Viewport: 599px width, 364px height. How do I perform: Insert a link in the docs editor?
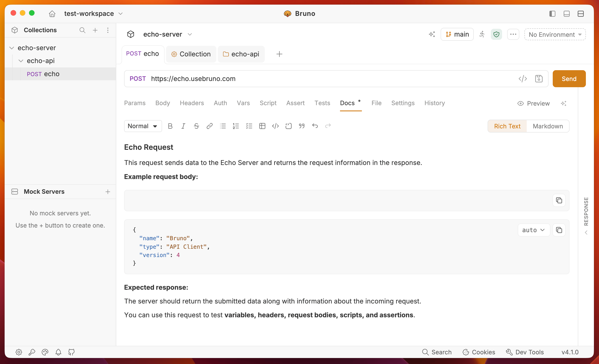209,126
